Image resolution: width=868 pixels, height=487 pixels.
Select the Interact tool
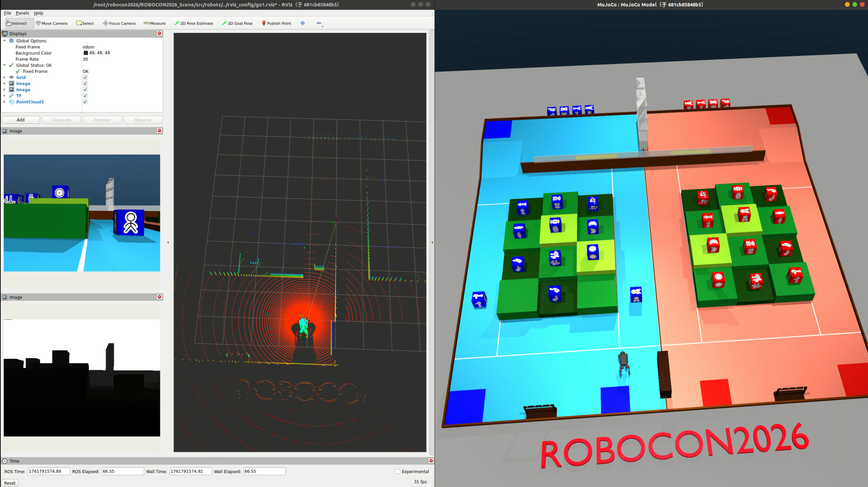point(19,23)
